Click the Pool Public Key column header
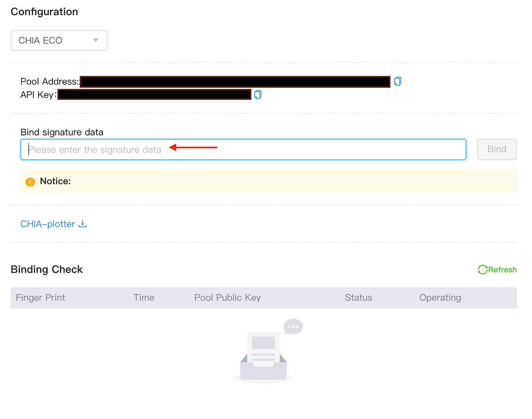 [227, 298]
